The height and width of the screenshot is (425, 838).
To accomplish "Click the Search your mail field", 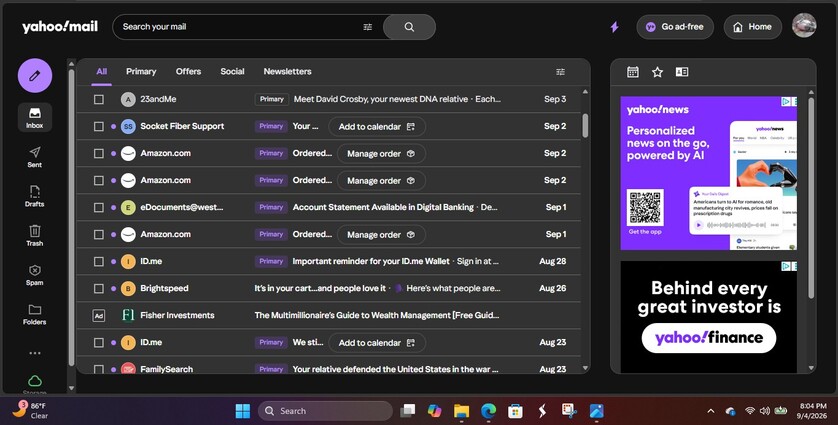I will click(x=238, y=27).
